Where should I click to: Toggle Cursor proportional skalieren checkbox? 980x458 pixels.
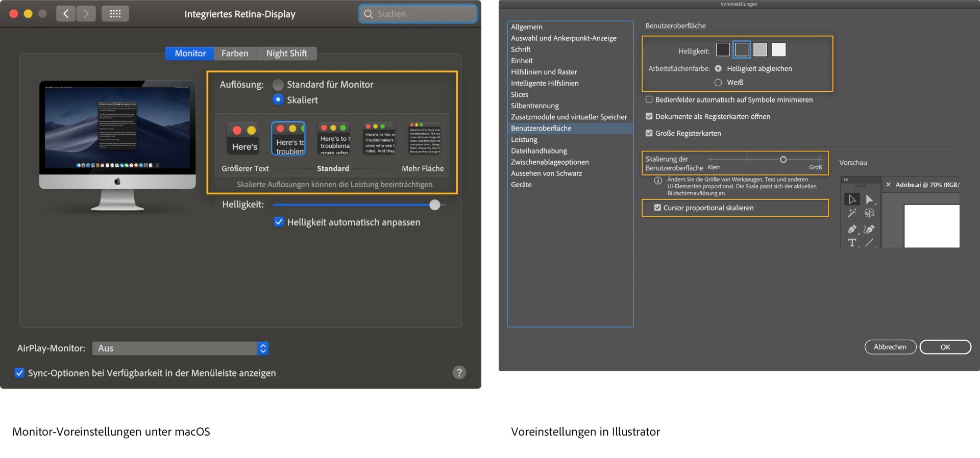tap(657, 208)
